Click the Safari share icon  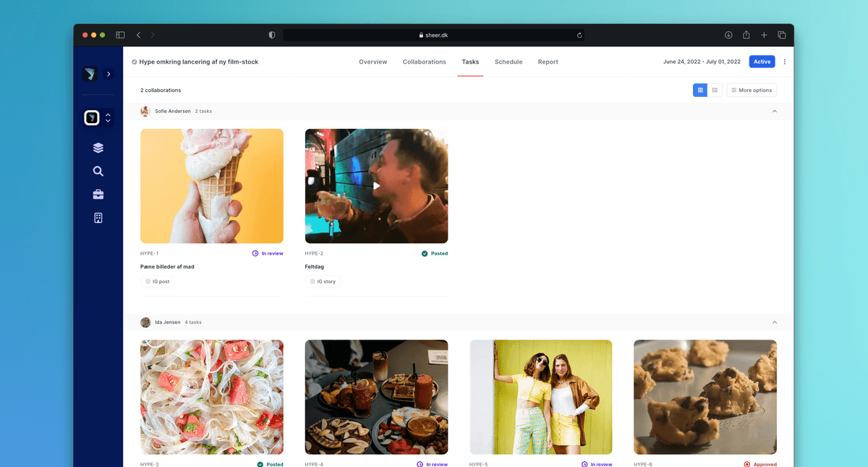(x=746, y=35)
